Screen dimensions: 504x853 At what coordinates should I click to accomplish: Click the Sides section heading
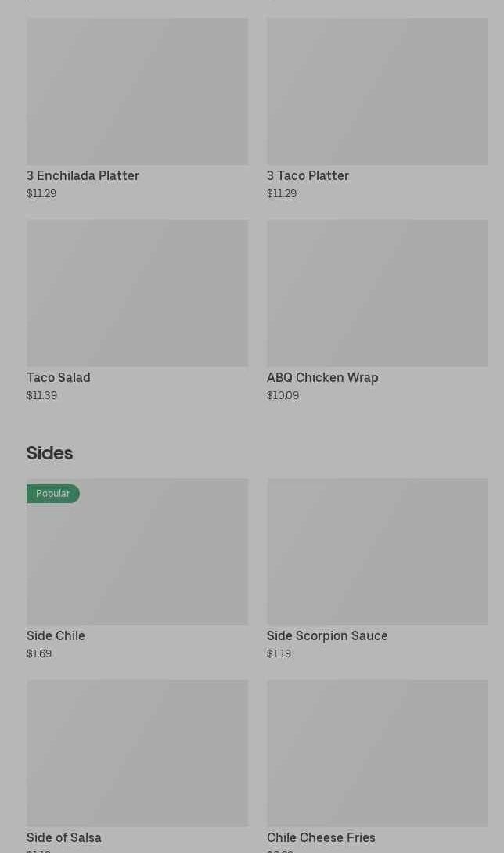(49, 453)
